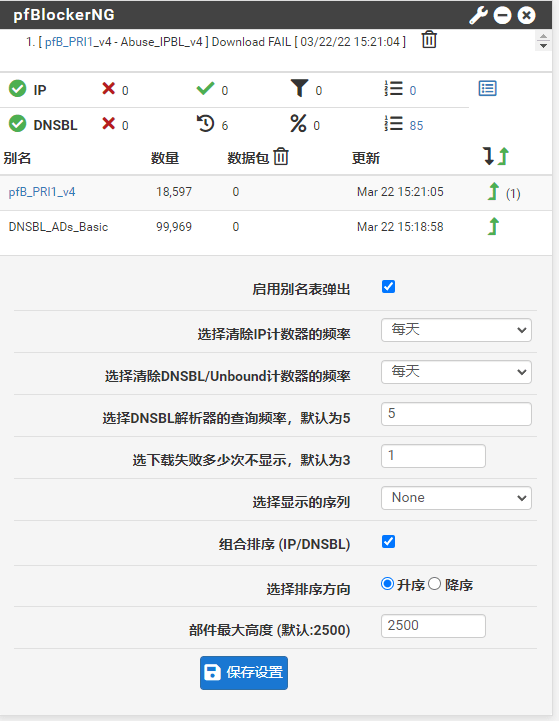The width and height of the screenshot is (559, 721).
Task: Click the (1) fail count next to pfB_PRI1_v4
Action: click(513, 194)
